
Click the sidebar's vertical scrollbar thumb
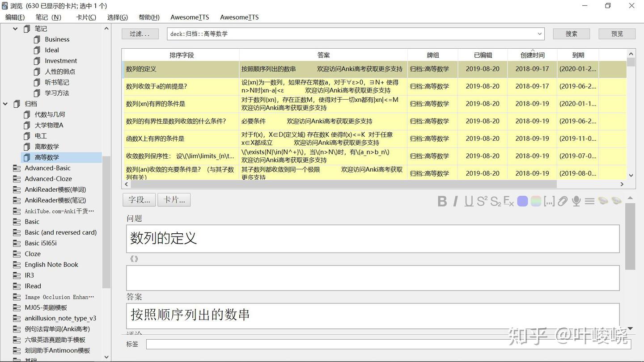106,222
